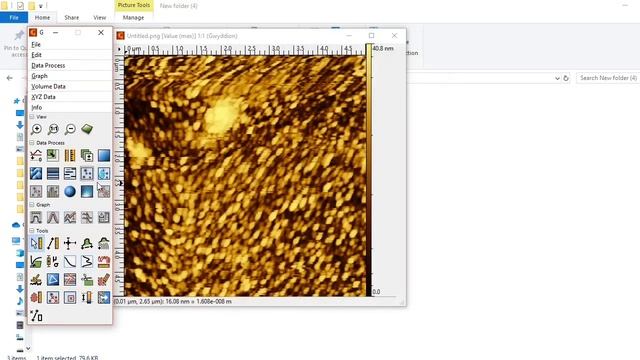Click the blue glowing-gradient icon beside the sphere
The width and height of the screenshot is (640, 360).
point(87,191)
